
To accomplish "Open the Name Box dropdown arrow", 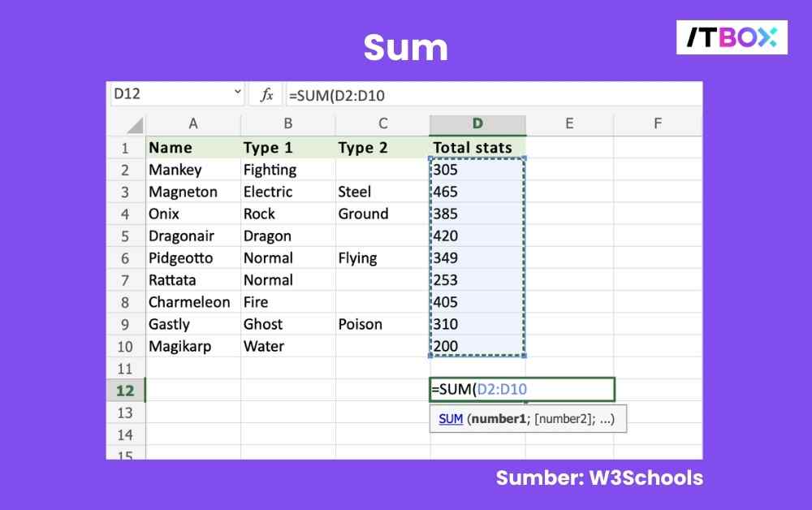I will [238, 93].
